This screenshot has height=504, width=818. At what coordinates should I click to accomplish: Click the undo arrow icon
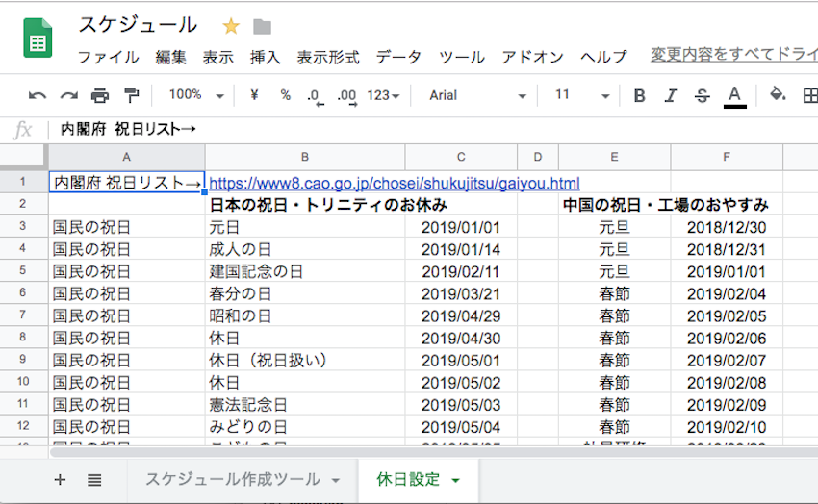38,95
